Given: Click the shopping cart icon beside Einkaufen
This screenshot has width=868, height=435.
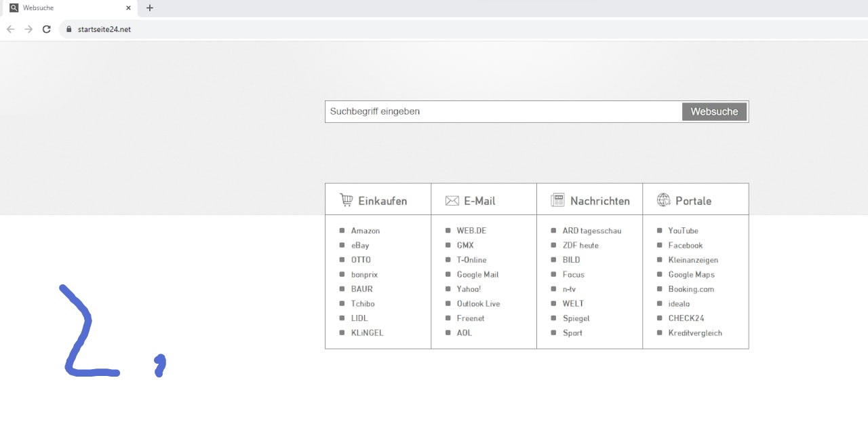Looking at the screenshot, I should click(x=346, y=200).
